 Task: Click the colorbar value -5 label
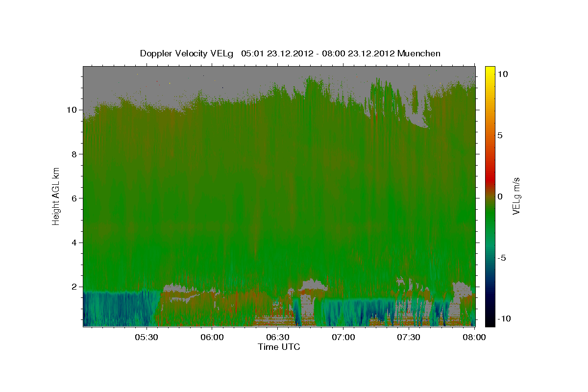click(x=502, y=258)
